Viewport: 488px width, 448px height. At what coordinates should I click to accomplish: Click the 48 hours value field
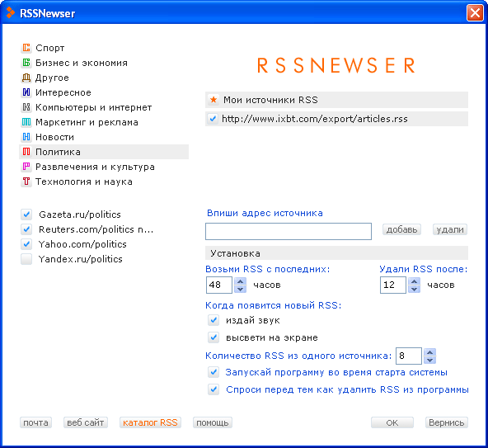[x=219, y=285]
